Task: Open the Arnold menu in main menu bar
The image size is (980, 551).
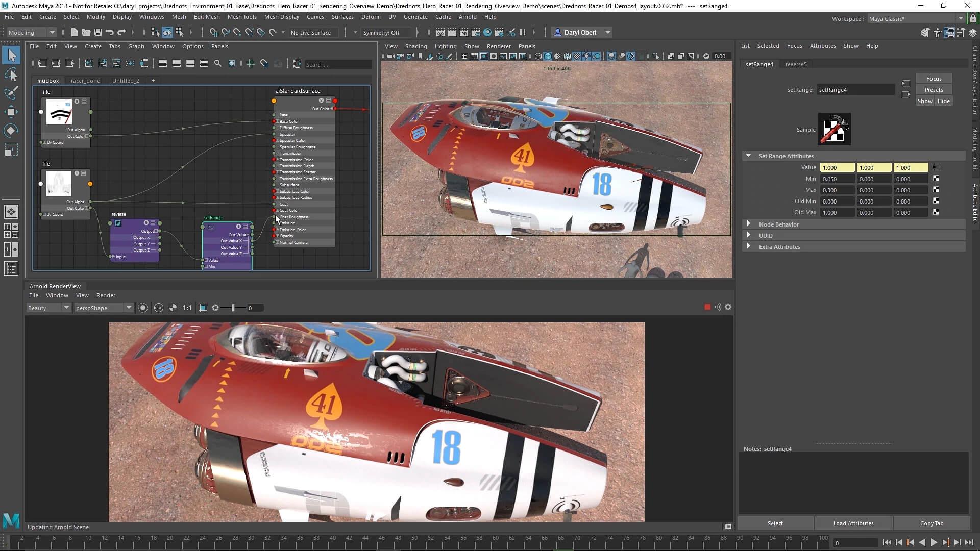Action: (x=468, y=17)
